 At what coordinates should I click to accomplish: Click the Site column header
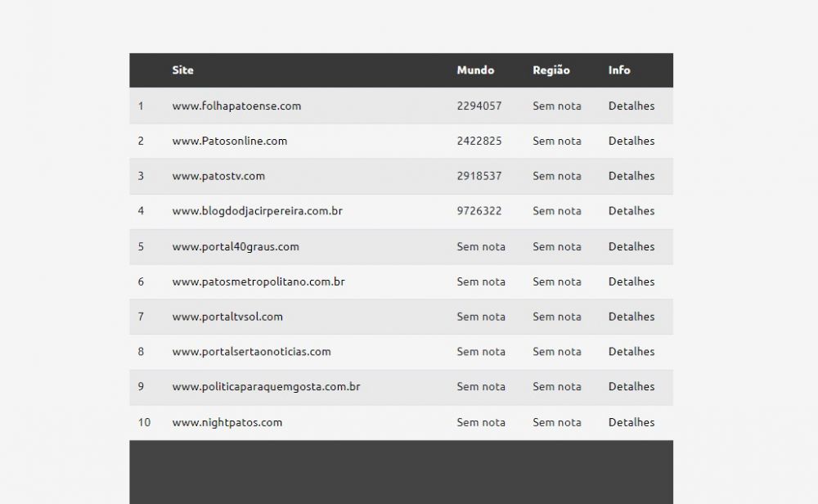(182, 70)
